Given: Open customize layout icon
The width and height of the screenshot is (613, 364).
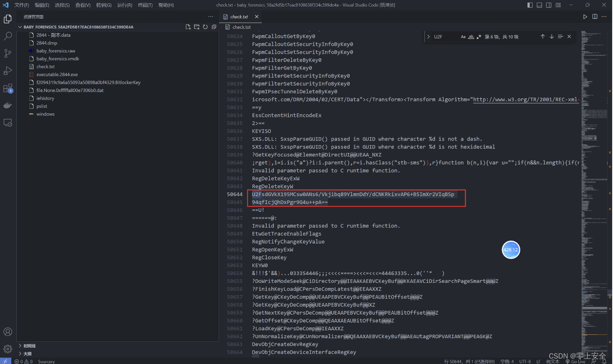Looking at the screenshot, I should [558, 5].
